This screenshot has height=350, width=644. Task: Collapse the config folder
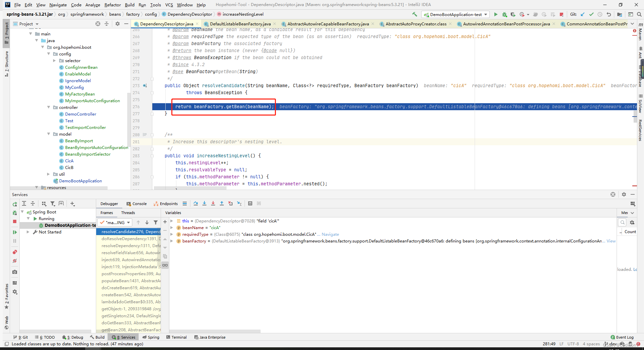[48, 54]
